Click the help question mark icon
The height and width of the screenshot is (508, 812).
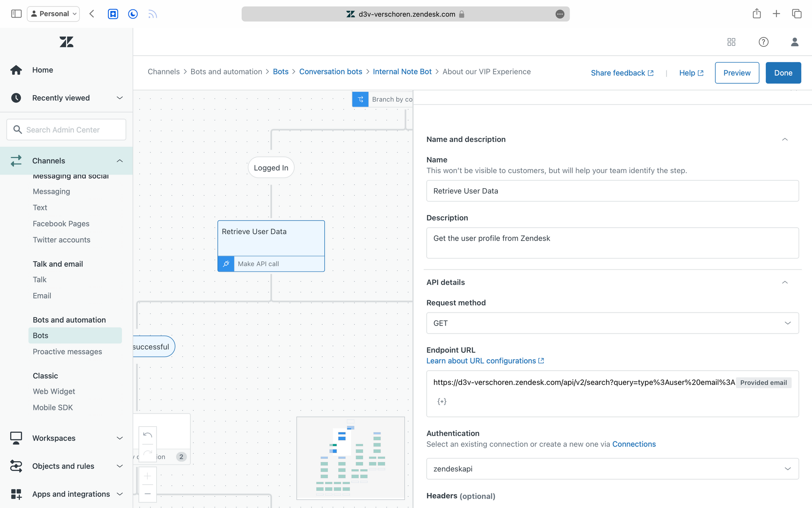point(763,42)
